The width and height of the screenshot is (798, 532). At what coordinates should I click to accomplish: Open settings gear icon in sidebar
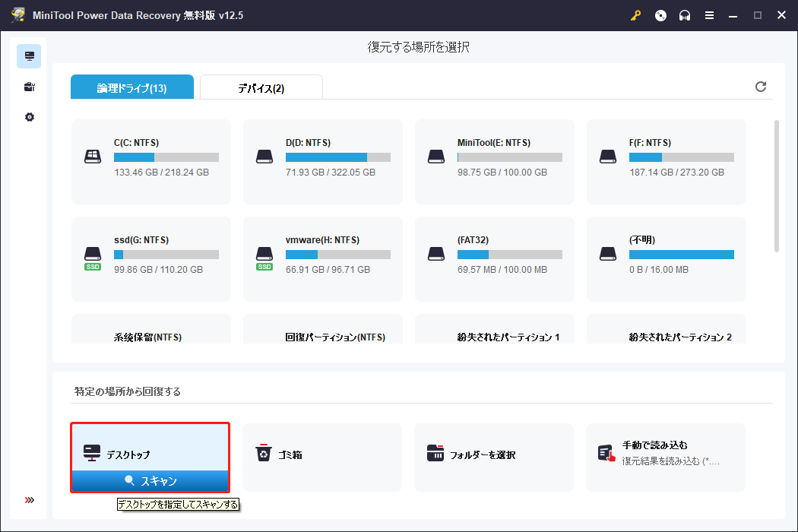(x=29, y=117)
